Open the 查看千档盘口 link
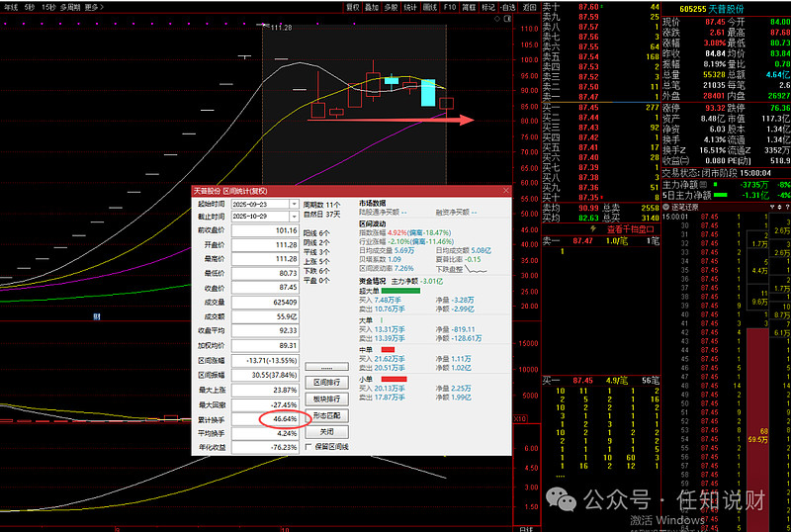Viewport: 791px width, 532px height. 630,229
